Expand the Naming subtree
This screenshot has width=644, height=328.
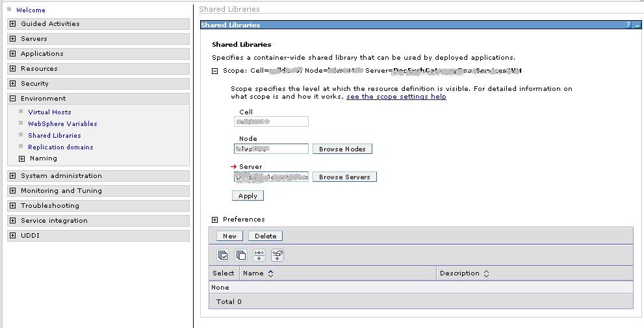point(22,158)
